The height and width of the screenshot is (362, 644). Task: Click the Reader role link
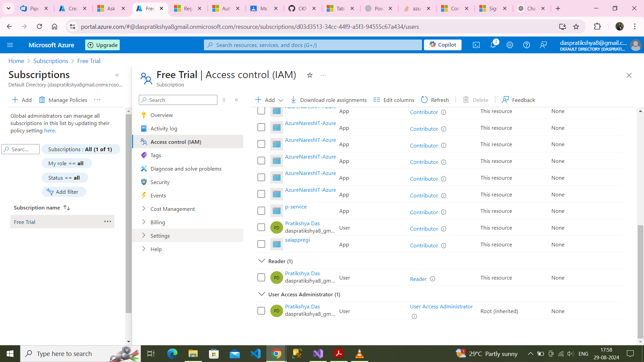[418, 279]
